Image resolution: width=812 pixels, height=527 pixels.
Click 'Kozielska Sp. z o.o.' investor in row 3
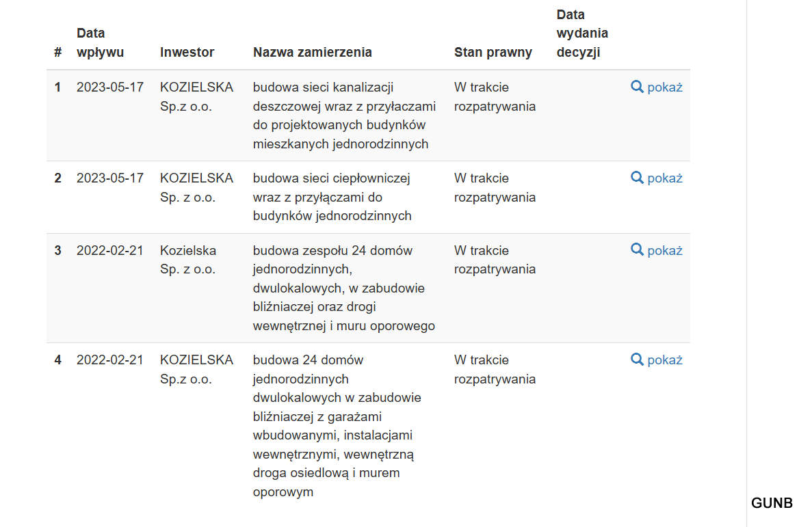coord(188,260)
